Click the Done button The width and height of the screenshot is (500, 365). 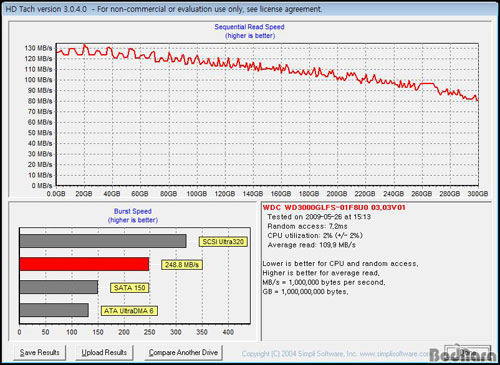[468, 353]
